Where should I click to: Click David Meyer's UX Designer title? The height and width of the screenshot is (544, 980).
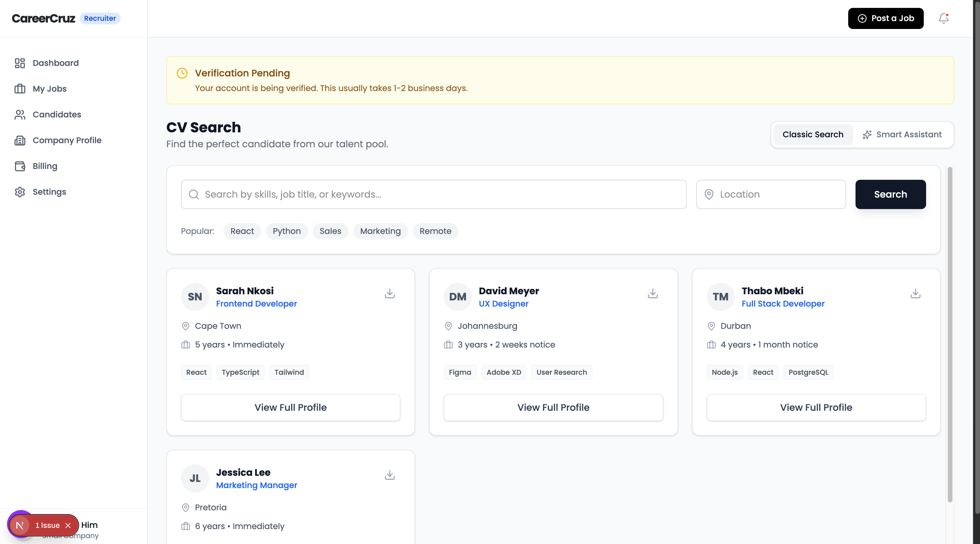503,304
